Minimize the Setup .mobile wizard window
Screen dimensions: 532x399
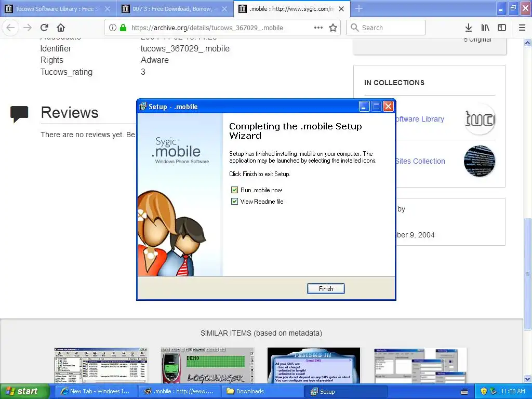click(x=364, y=107)
